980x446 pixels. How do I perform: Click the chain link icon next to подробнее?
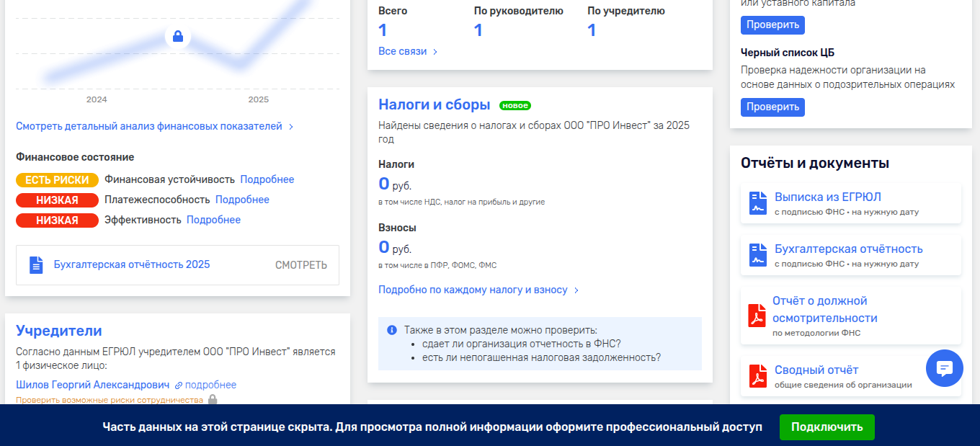(x=179, y=385)
